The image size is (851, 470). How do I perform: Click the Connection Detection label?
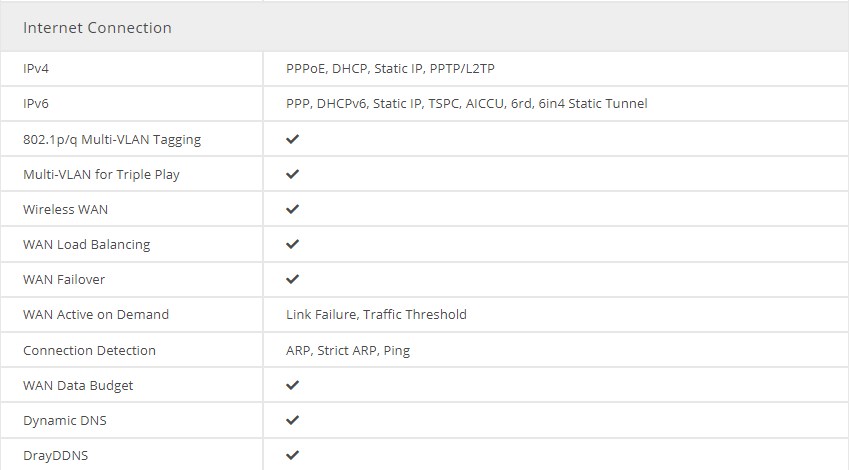pyautogui.click(x=90, y=351)
